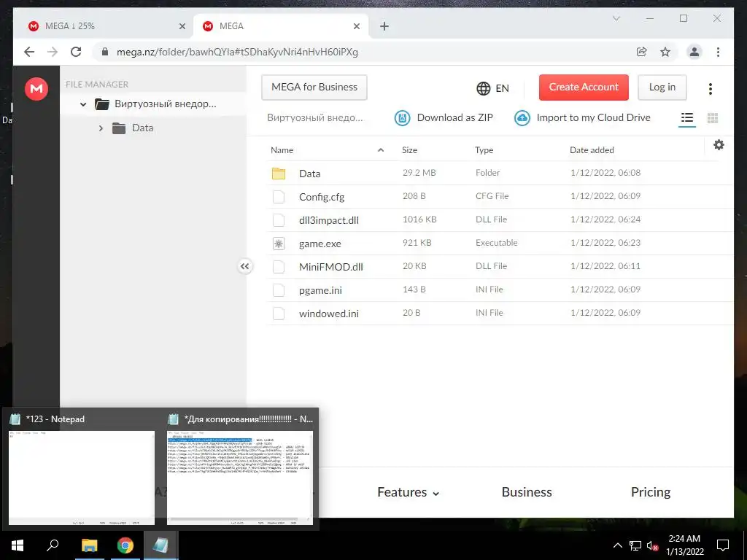Sort by Date added column header

[x=592, y=150]
